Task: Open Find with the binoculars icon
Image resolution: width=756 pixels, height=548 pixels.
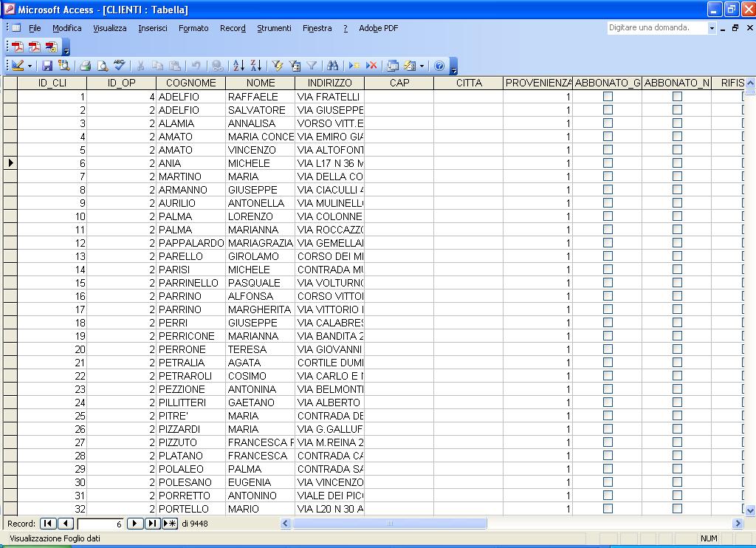Action: [333, 66]
